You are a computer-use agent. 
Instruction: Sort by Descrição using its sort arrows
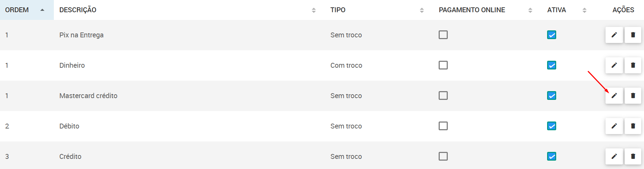(314, 10)
